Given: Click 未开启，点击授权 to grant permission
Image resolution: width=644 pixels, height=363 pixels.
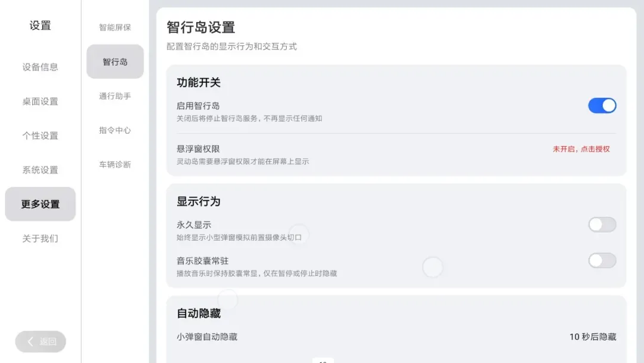Looking at the screenshot, I should [x=581, y=149].
